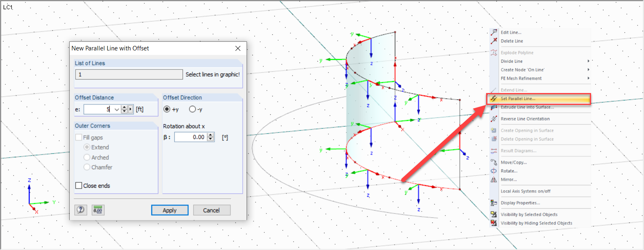This screenshot has width=644, height=250.
Task: Close the New Parallel Line dialog
Action: (238, 48)
